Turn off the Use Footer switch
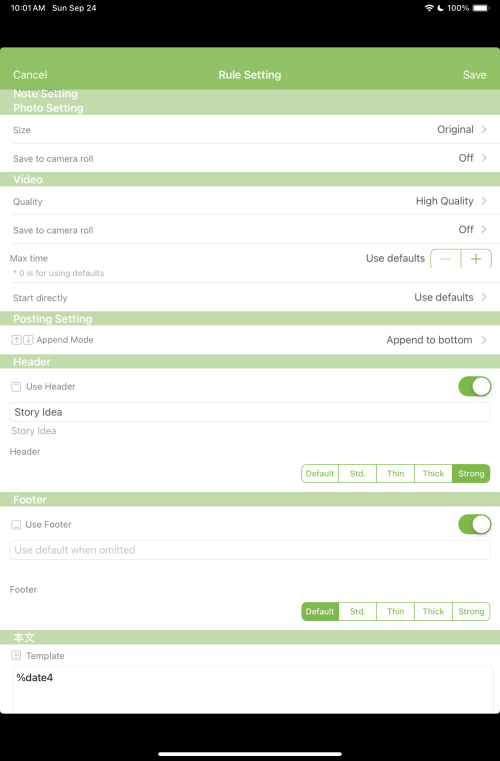Viewport: 500px width, 761px height. (475, 524)
